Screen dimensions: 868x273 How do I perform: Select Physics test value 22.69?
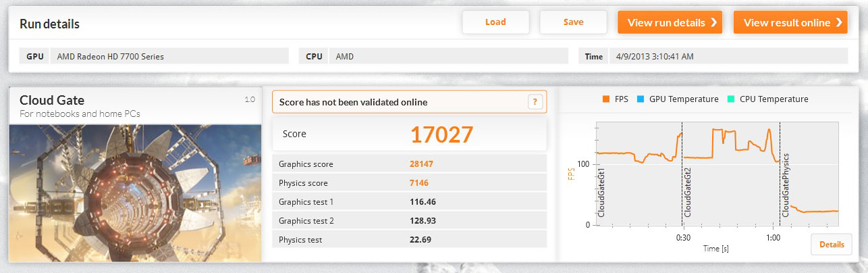tap(421, 240)
